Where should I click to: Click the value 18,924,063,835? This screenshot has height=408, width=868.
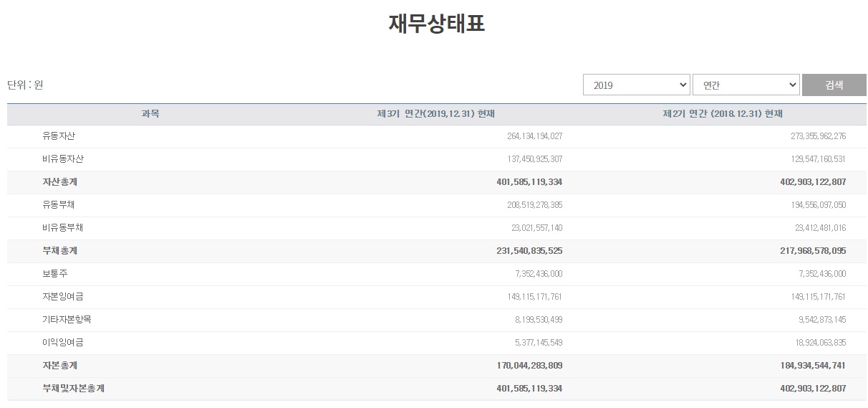pos(821,343)
